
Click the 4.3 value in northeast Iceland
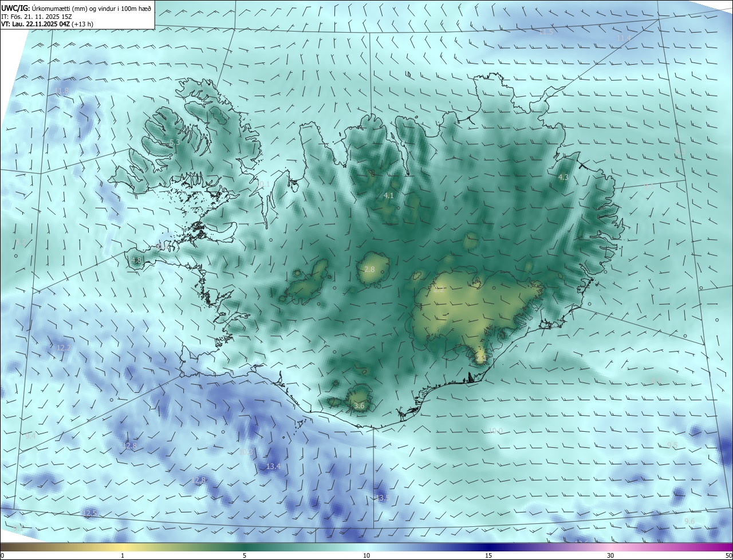pyautogui.click(x=563, y=178)
